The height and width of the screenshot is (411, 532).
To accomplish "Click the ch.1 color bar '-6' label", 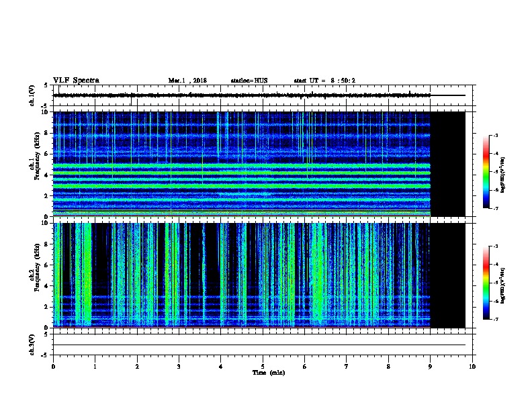I will 495,190.
